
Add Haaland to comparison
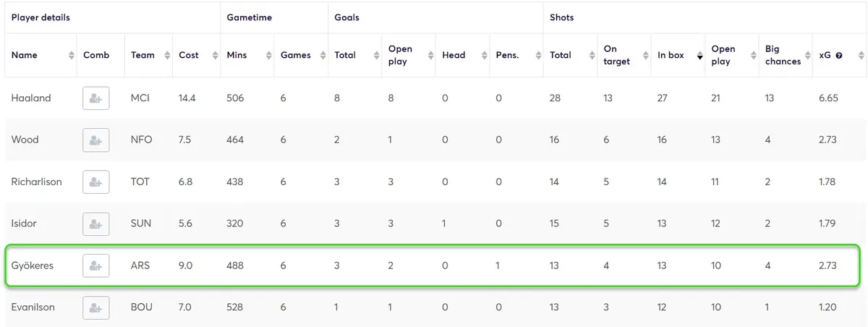pyautogui.click(x=96, y=98)
